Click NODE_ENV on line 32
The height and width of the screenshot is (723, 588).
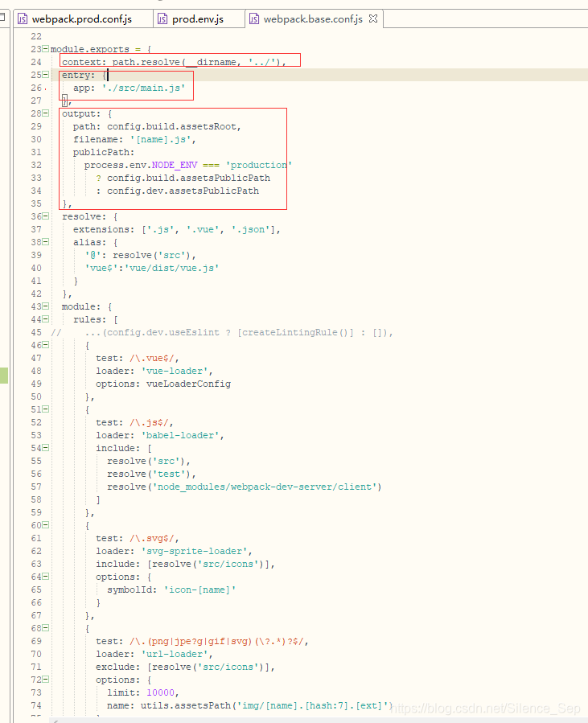pos(175,165)
